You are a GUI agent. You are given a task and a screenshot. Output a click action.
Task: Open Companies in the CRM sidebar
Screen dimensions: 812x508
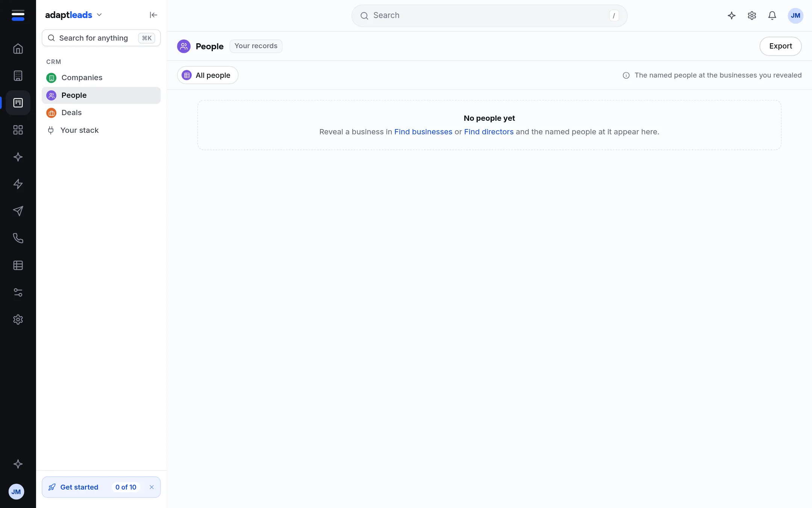101,78
